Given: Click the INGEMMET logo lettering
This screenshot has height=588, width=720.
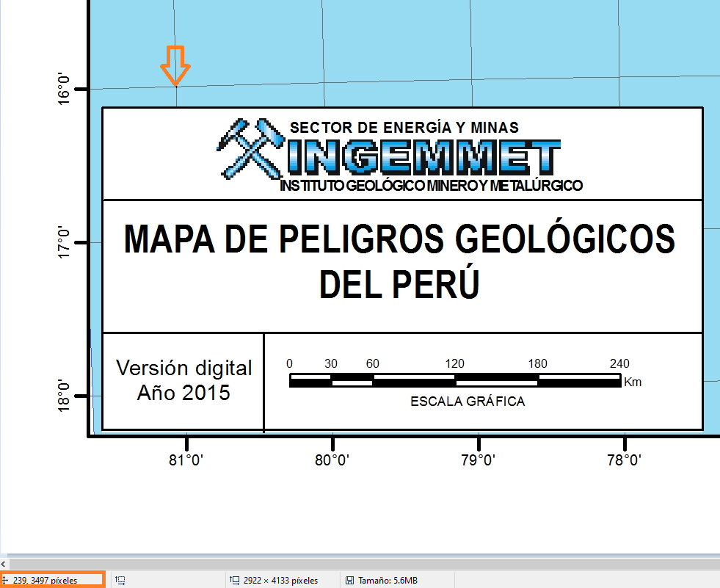Looking at the screenshot, I should [423, 158].
